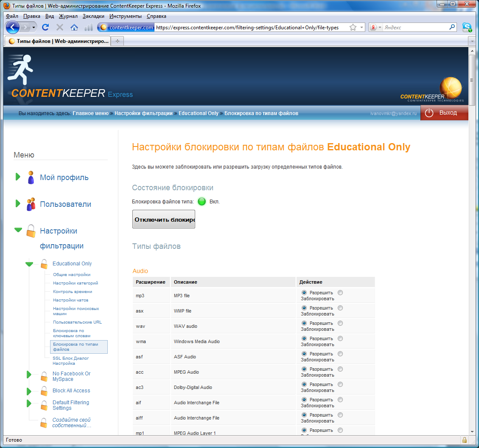Open a new tab with plus button
This screenshot has width=479, height=448.
tap(117, 41)
